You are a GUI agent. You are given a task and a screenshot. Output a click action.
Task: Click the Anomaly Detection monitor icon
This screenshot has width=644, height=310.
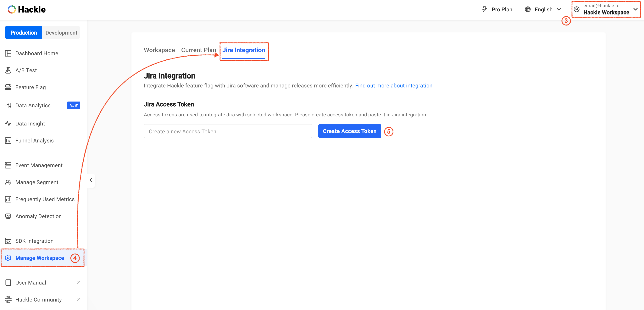[8, 216]
